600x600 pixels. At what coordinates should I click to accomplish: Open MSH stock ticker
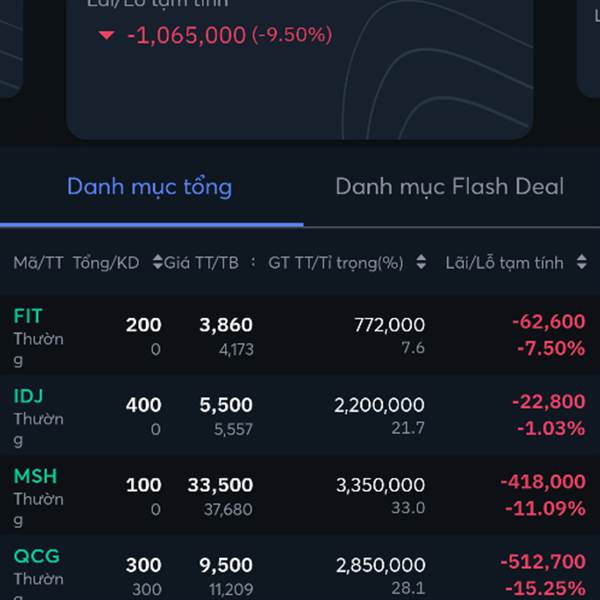click(x=35, y=476)
